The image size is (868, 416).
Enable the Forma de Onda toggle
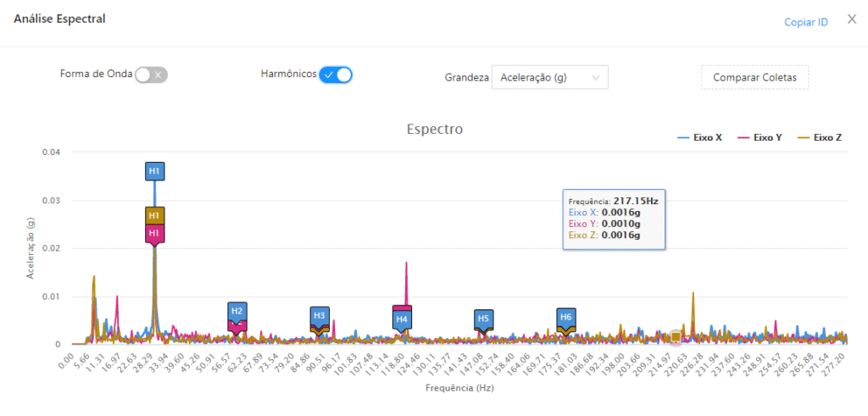[x=152, y=75]
